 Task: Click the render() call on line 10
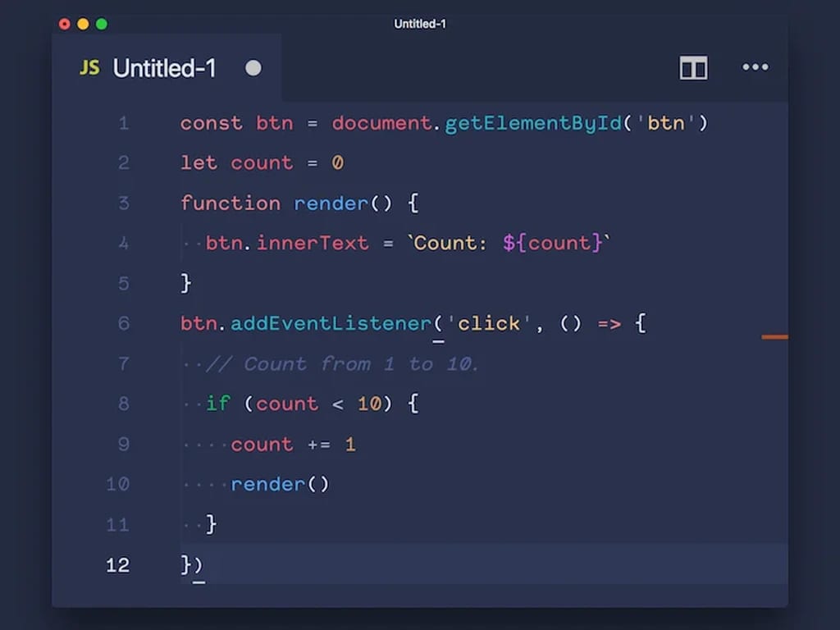point(280,484)
